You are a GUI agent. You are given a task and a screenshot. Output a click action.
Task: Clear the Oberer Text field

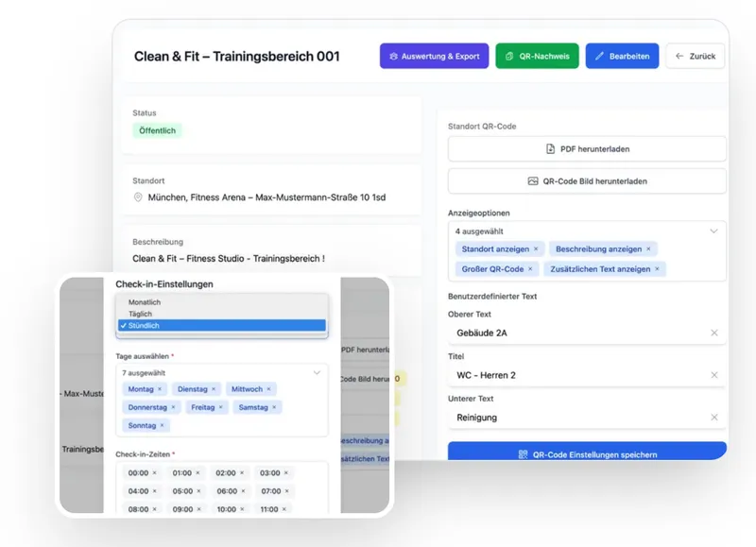click(713, 333)
